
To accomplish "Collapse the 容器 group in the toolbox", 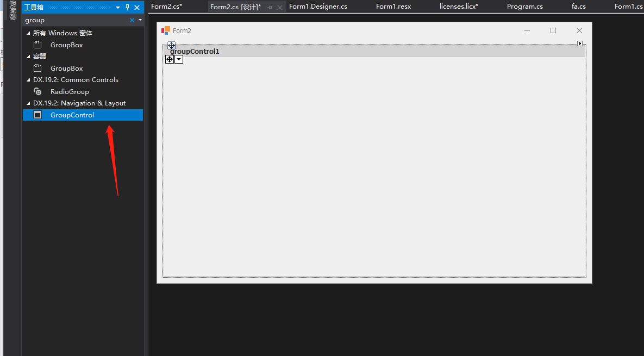I will (x=28, y=56).
